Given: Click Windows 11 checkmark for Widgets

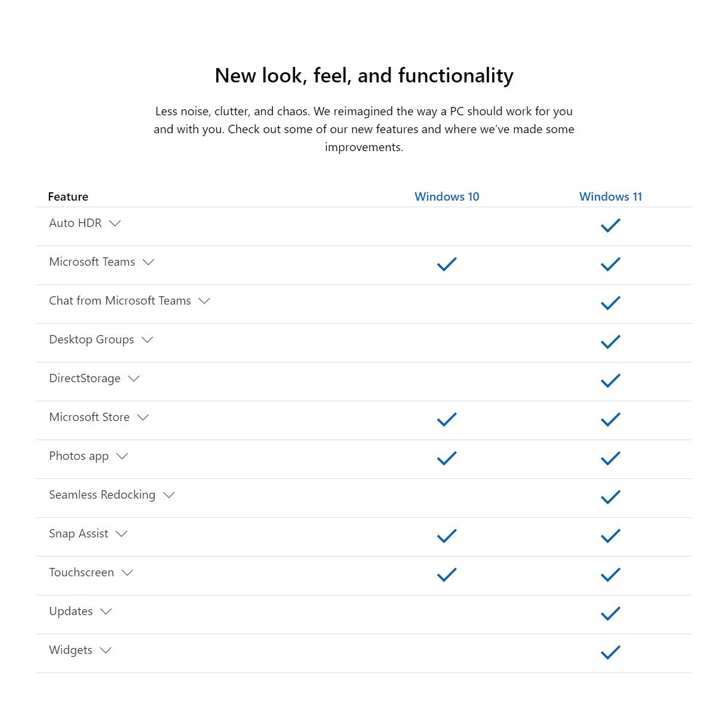Looking at the screenshot, I should (x=610, y=652).
